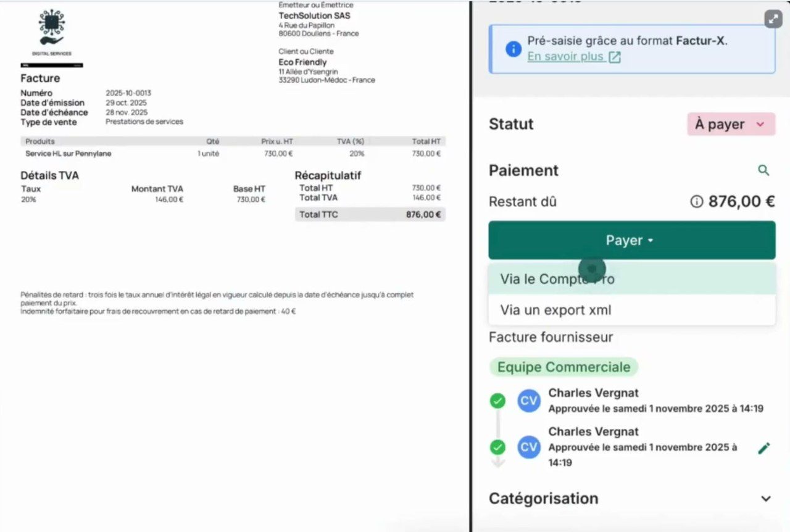
Task: Click the Statut label
Action: (x=511, y=124)
